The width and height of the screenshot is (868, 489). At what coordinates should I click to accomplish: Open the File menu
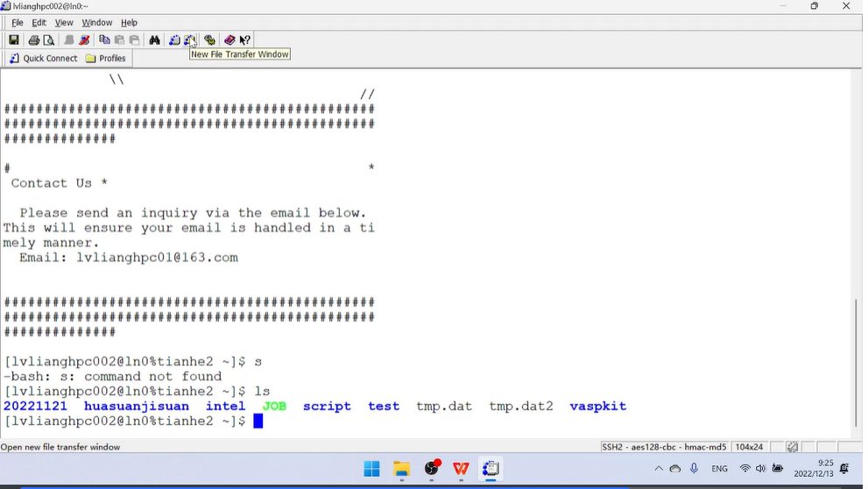click(18, 23)
